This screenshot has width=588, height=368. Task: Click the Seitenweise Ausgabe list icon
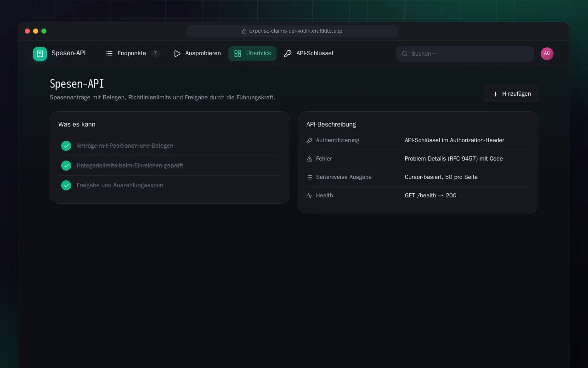(x=309, y=177)
